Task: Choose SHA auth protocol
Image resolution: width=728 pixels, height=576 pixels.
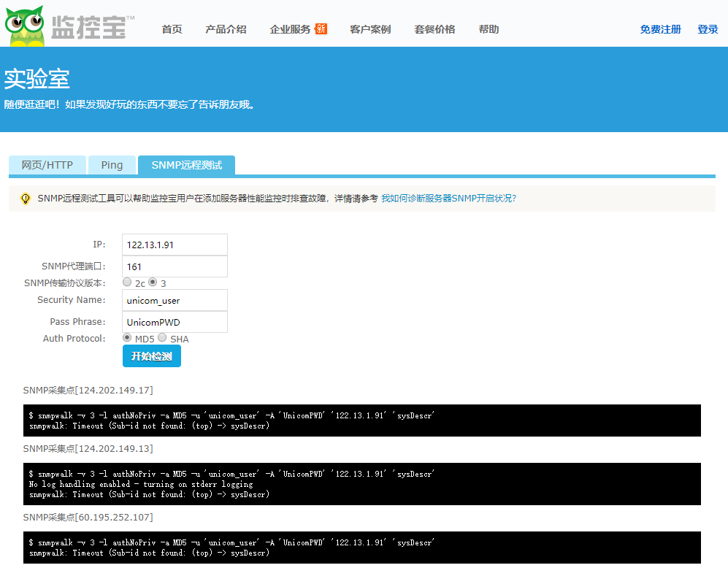Action: [162, 338]
